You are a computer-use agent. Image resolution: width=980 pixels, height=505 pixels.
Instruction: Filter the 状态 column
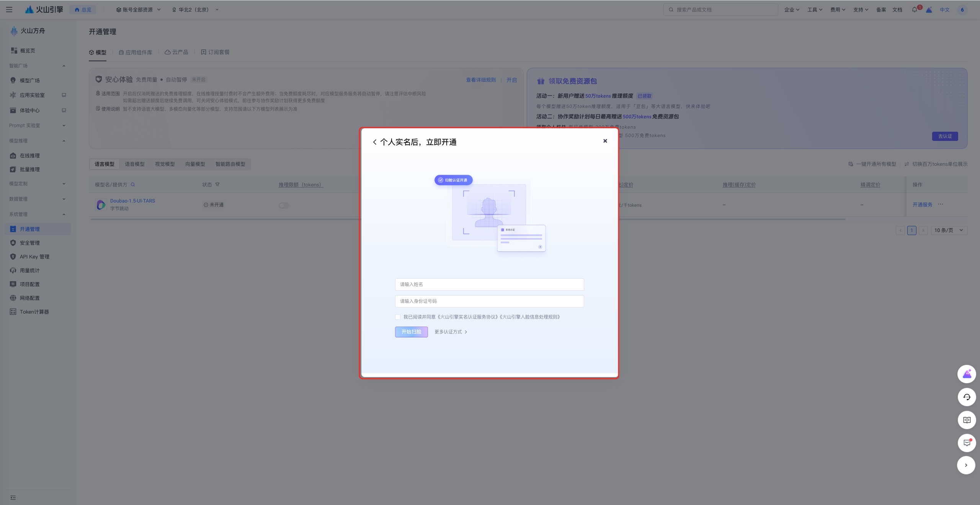coord(217,185)
